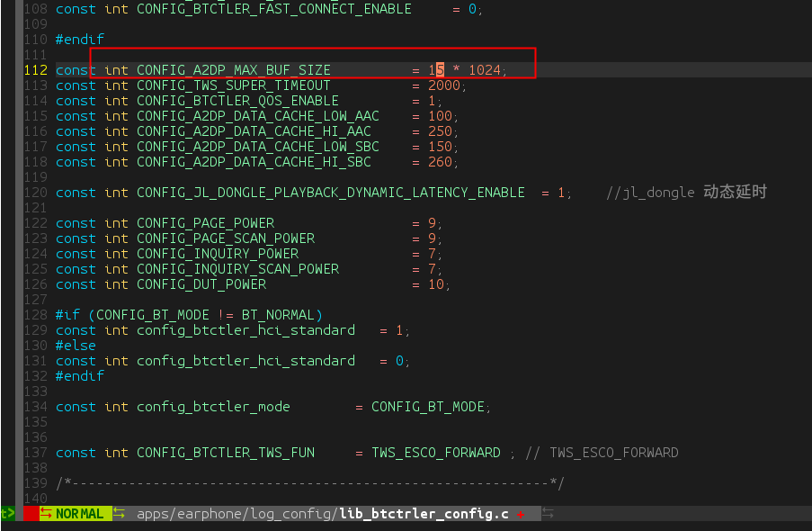Place cursor on highlighted 15 in line 112
The image size is (812, 531).
(436, 70)
